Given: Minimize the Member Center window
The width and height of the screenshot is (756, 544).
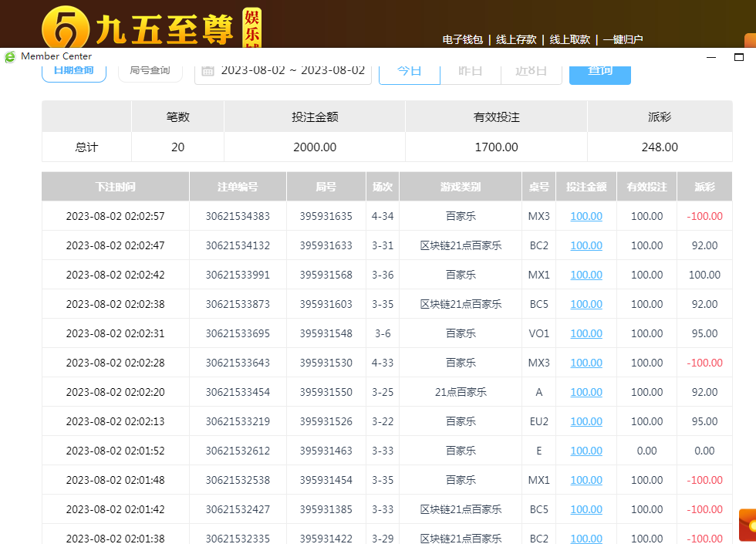Looking at the screenshot, I should (x=712, y=56).
